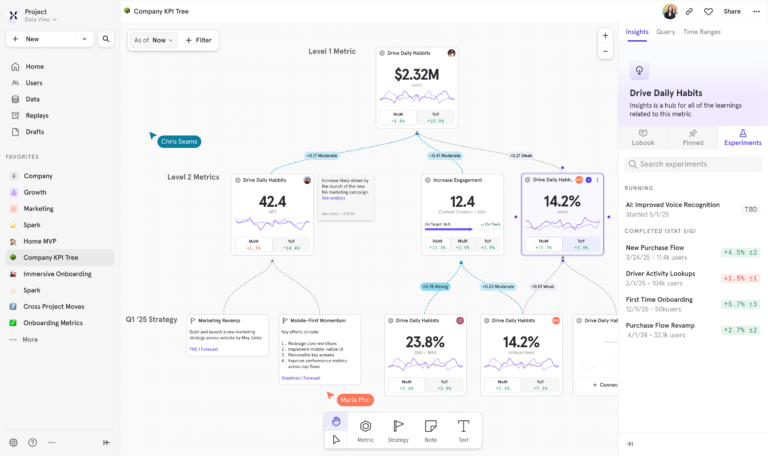Toggle the checkmark on selected 14.2% card
Viewport: 768px width, 456px height.
click(589, 180)
